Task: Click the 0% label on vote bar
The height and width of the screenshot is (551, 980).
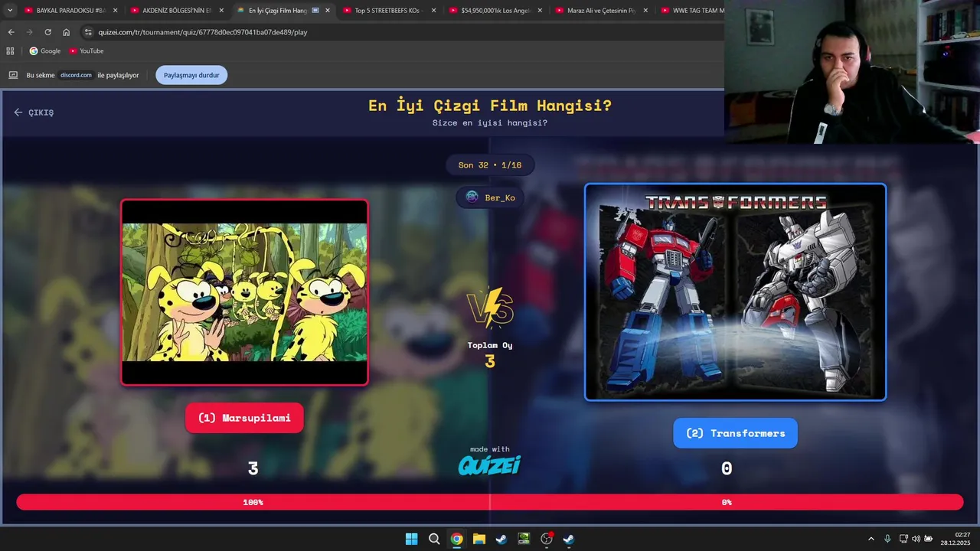Action: tap(727, 502)
